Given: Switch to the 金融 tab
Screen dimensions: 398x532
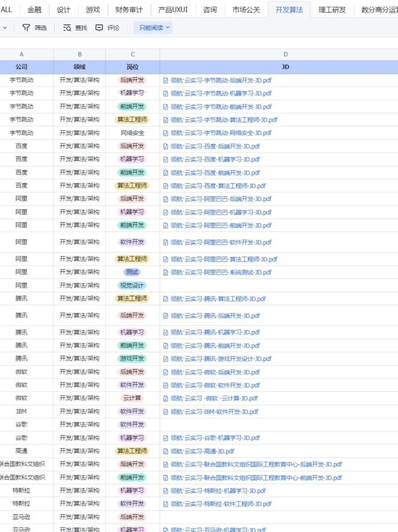Looking at the screenshot, I should point(35,10).
